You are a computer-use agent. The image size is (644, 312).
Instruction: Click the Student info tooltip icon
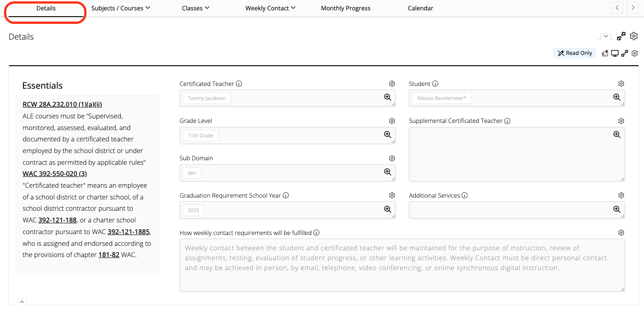(435, 83)
